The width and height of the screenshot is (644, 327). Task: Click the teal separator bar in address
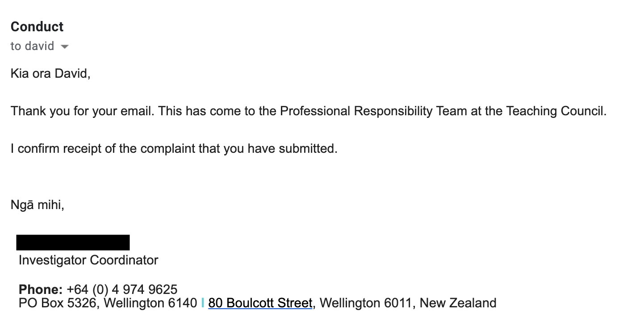(203, 303)
